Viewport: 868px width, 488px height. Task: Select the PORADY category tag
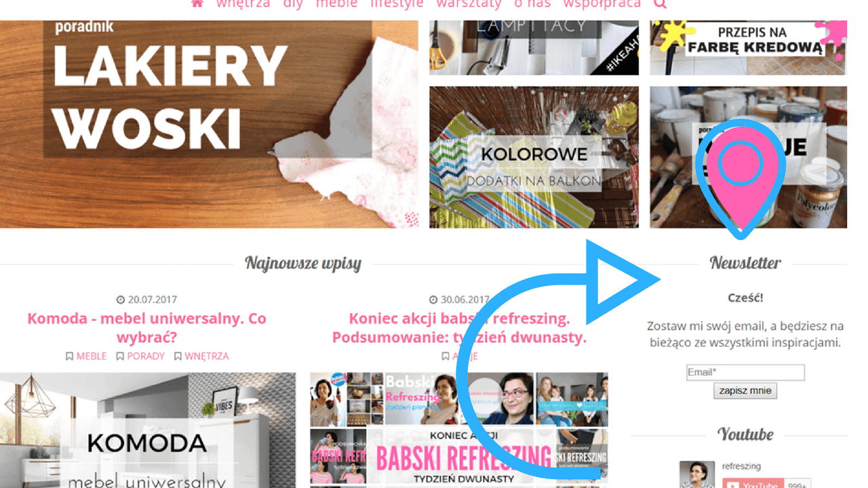coord(140,356)
